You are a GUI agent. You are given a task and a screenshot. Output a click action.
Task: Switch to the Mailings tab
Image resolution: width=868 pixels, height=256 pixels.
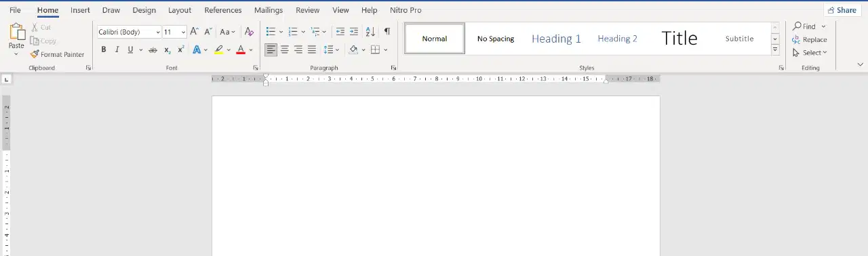269,10
